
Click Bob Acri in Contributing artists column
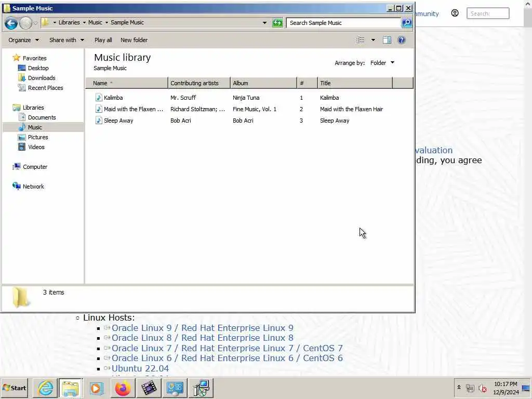pyautogui.click(x=180, y=121)
